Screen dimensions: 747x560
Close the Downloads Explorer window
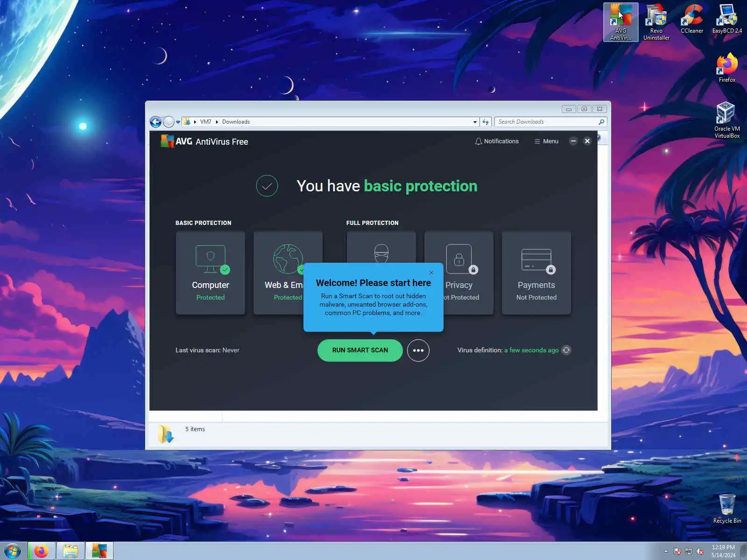[599, 109]
